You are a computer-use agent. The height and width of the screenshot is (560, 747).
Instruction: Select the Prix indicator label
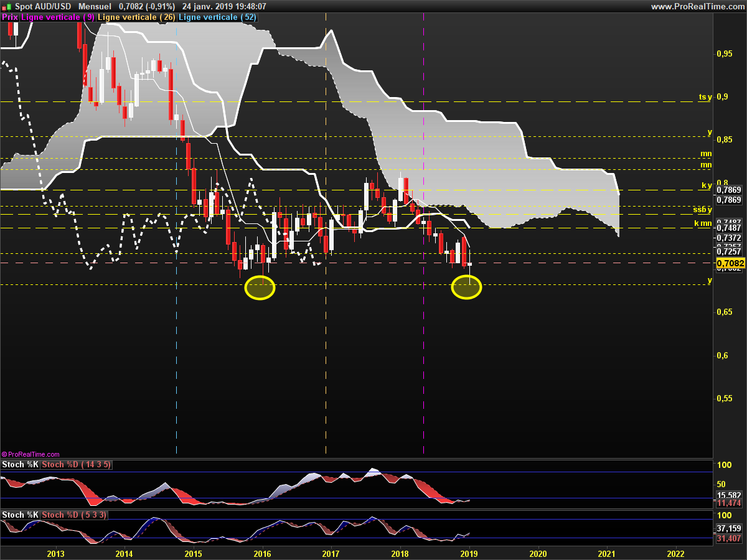10,17
